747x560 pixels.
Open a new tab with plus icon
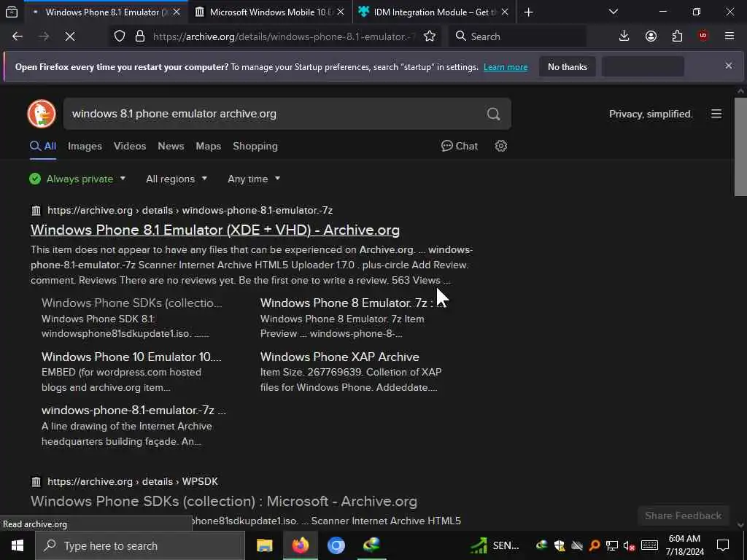pyautogui.click(x=528, y=12)
